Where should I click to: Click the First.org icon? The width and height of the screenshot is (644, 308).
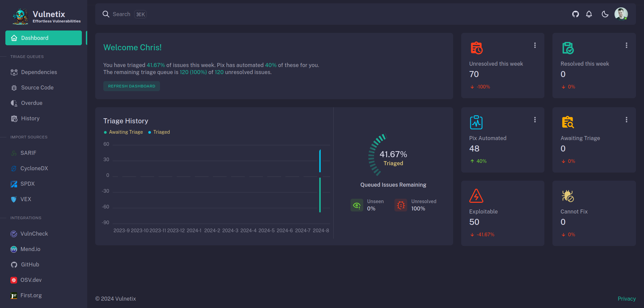pyautogui.click(x=14, y=296)
